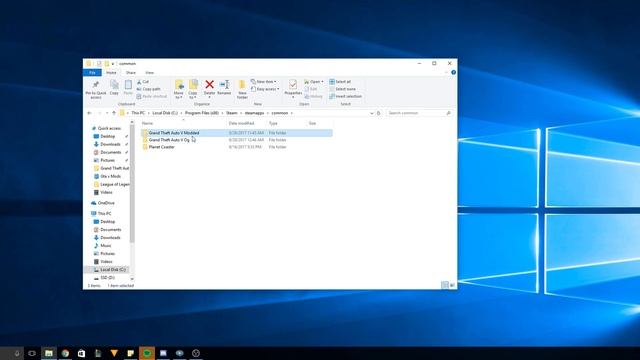Click the Edit button in Open group
This screenshot has width=640, height=360.
pos(311,89)
